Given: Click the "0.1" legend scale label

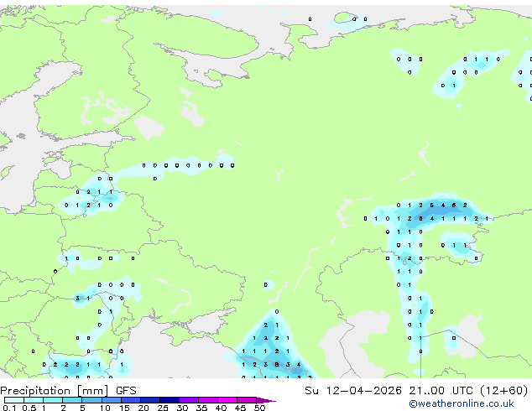Looking at the screenshot, I should 9,408.
